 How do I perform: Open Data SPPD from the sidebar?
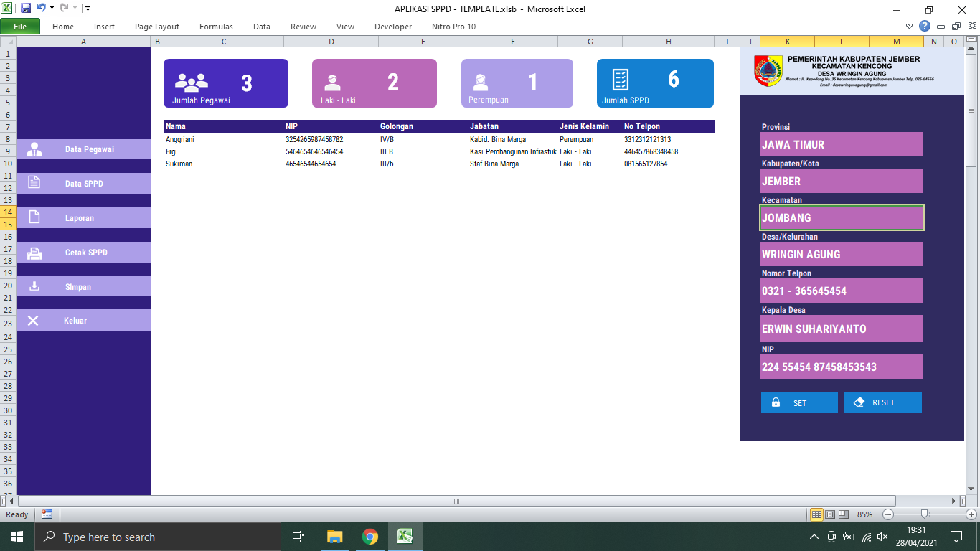(x=33, y=184)
